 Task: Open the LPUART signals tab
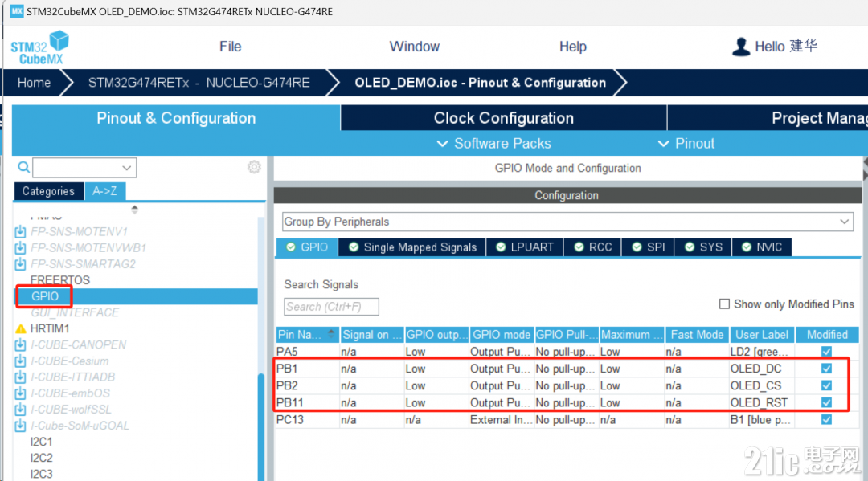[x=525, y=247]
